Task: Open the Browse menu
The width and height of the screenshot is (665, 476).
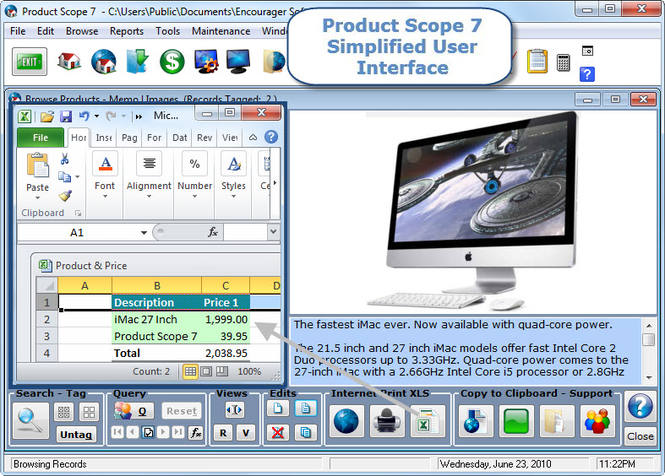Action: (x=82, y=31)
